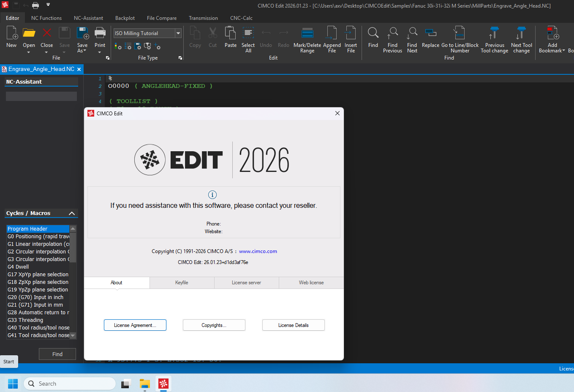This screenshot has height=392, width=574.
Task: Click the Find magnifier icon in the ribbon
Action: 373,33
